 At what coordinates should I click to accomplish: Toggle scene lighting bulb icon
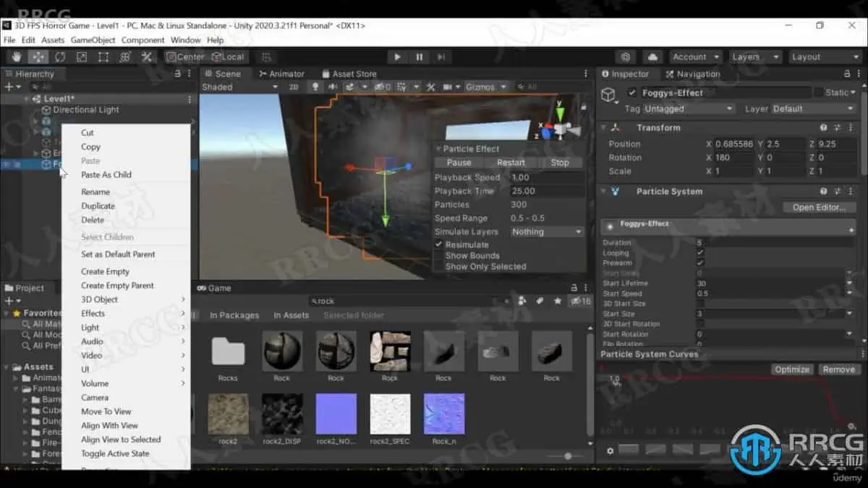315,87
